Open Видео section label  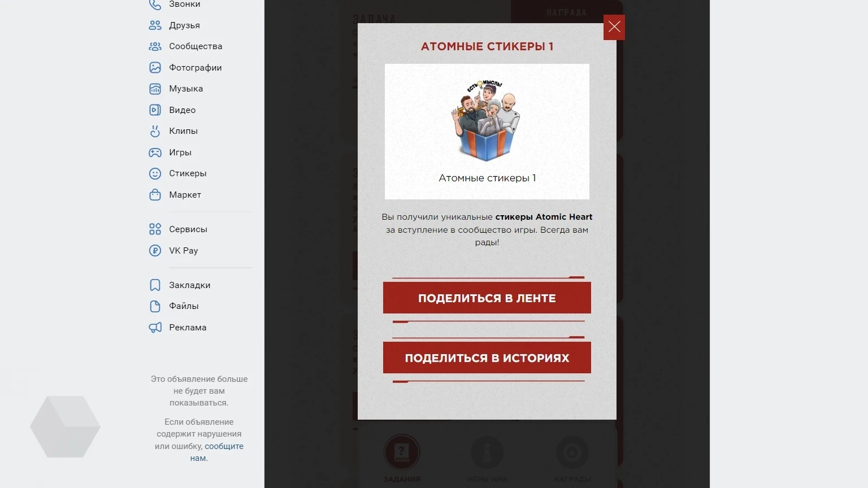(182, 110)
